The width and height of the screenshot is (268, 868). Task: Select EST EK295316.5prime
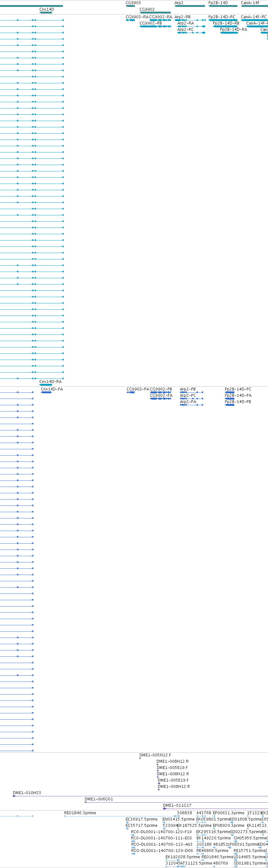click(213, 832)
